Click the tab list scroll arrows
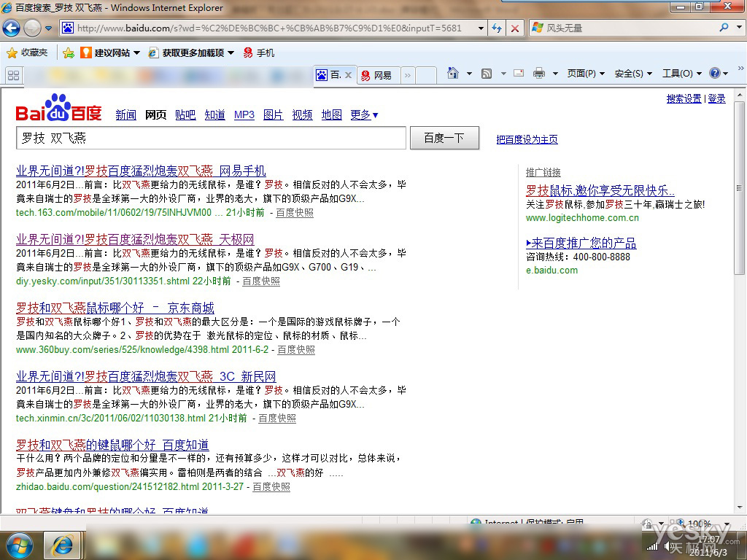The width and height of the screenshot is (747, 560). click(x=407, y=75)
